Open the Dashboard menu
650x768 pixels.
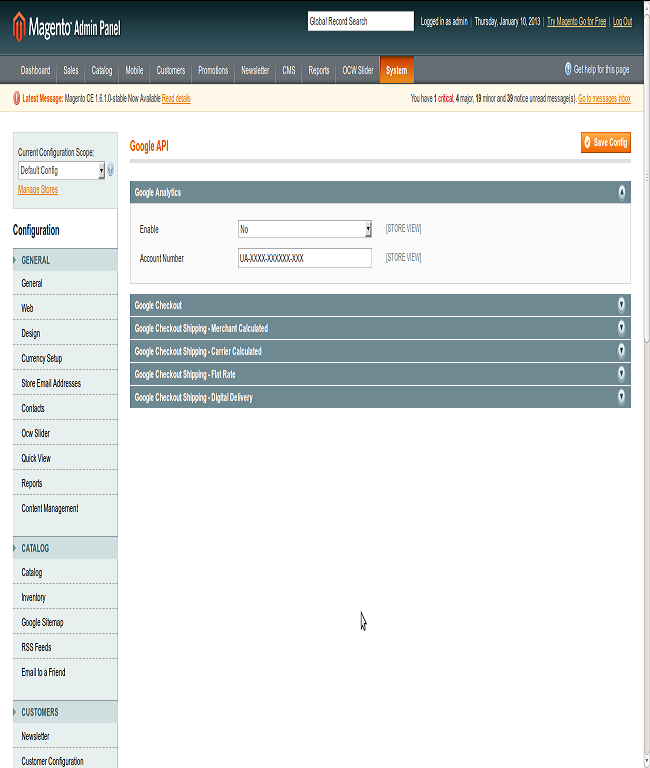tap(35, 70)
